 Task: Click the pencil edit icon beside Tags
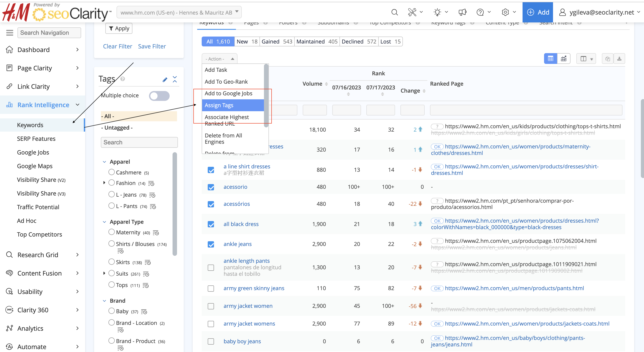click(165, 80)
